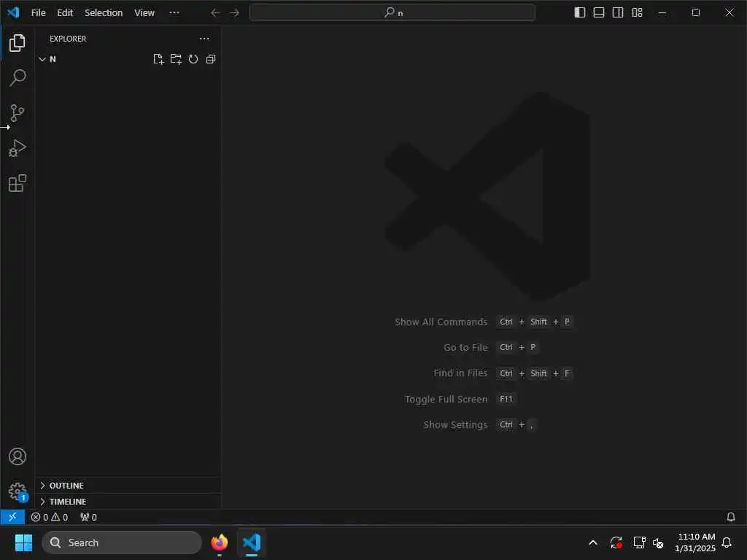
Task: Open the File menu
Action: click(38, 13)
